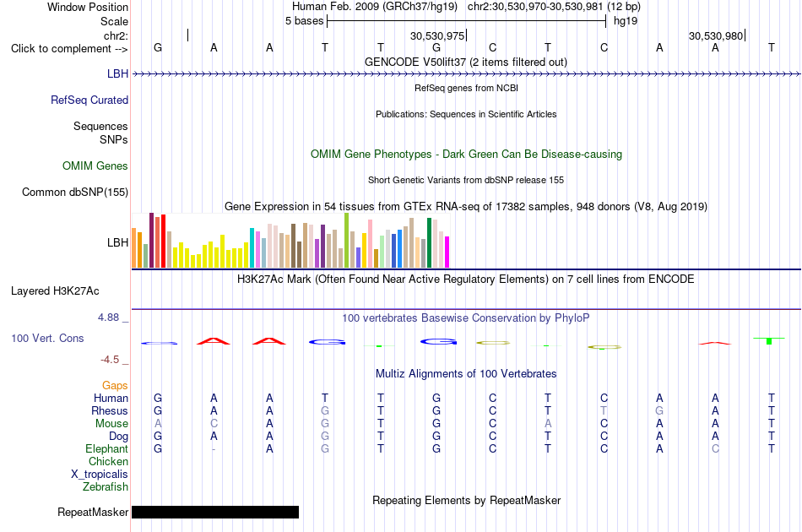Click the OMIM Gene Phenotypes track title

pos(466,154)
